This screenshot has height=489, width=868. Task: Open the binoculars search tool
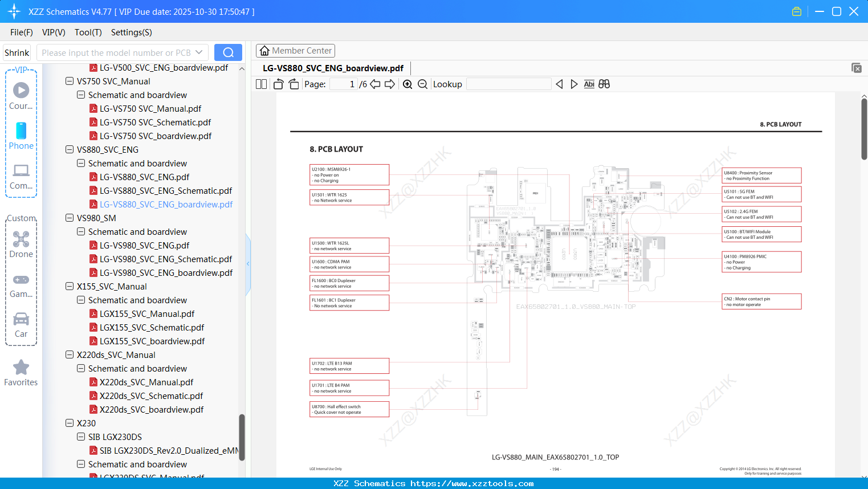[x=604, y=84]
